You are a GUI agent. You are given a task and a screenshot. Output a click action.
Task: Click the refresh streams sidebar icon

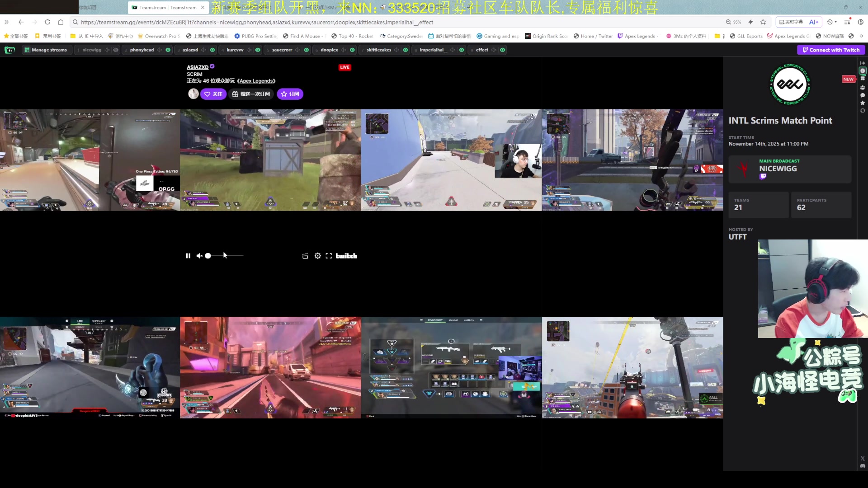(862, 111)
